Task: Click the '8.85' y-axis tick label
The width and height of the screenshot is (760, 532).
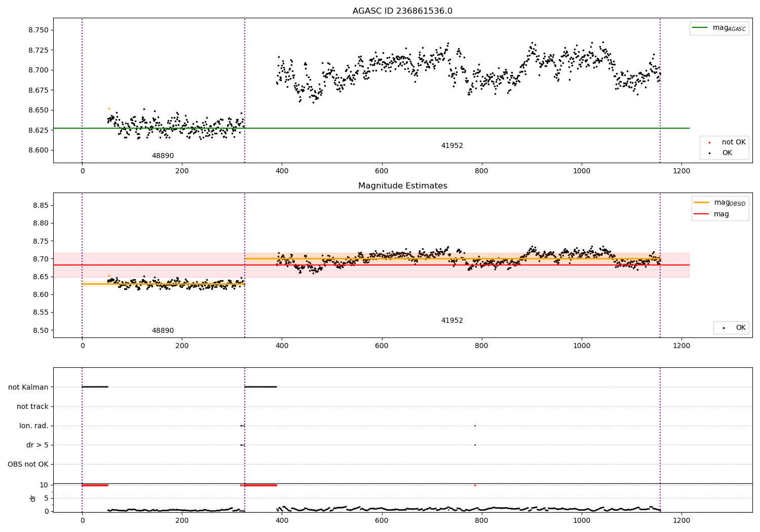Action: [x=41, y=205]
